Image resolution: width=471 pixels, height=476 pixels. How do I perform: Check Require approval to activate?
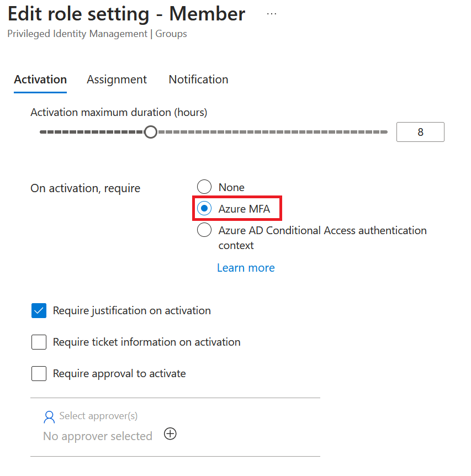(x=39, y=374)
